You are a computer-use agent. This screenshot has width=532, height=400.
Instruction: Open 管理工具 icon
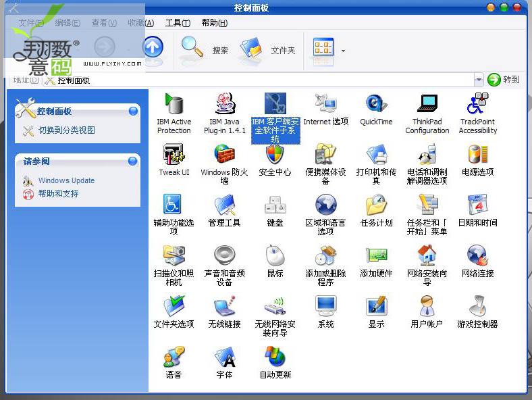225,205
